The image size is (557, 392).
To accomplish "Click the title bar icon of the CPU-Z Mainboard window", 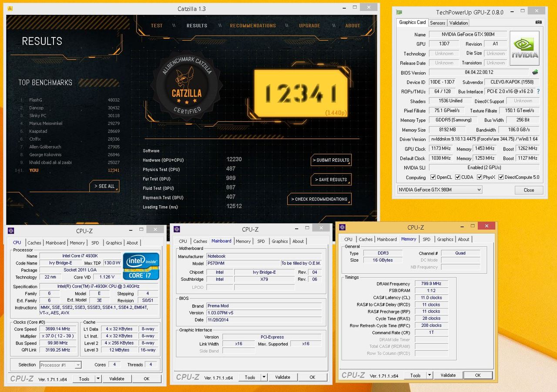I will coord(177,229).
